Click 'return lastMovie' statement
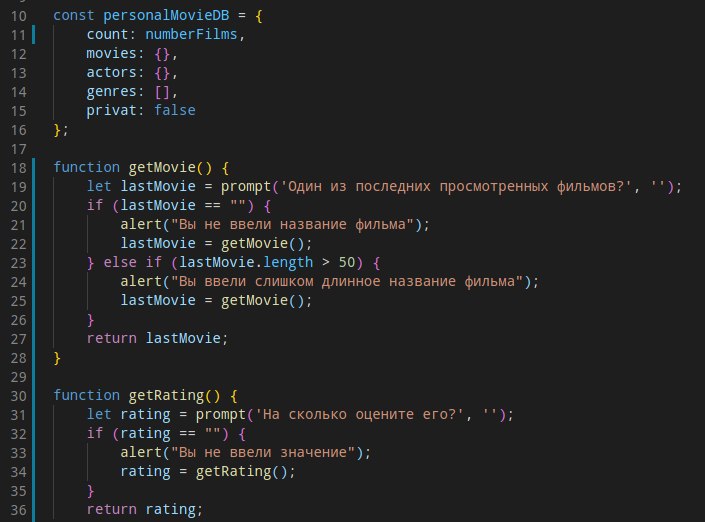Screen dimensions: 705x522 [157, 338]
